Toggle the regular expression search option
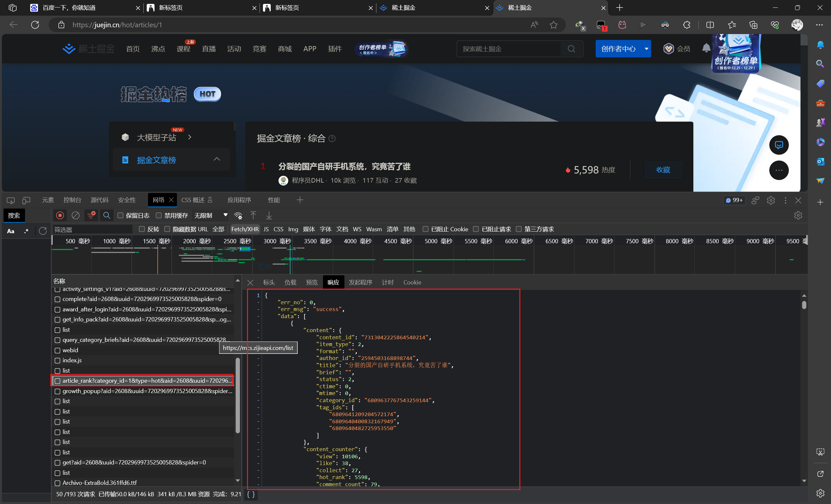Viewport: 831px width, 504px height. 26,231
